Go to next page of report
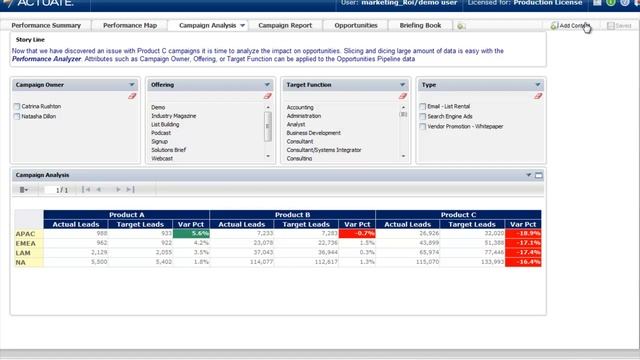The image size is (640, 360). click(x=118, y=189)
